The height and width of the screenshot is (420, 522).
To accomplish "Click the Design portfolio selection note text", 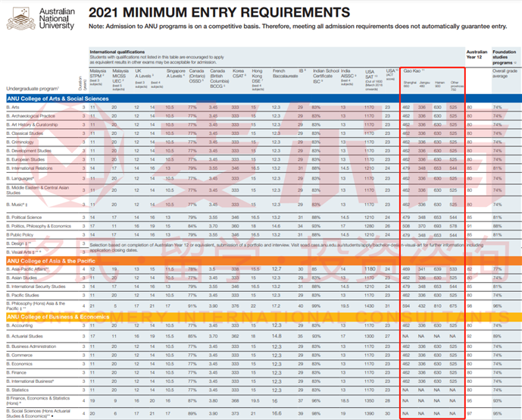I will click(x=287, y=247).
